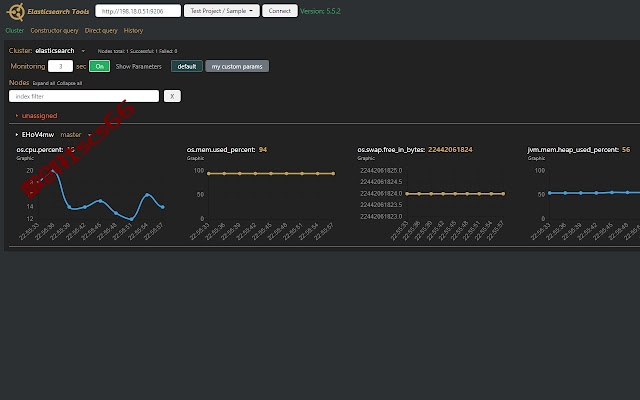Click the Elasticsearch Tools logo icon
Viewport: 640px width, 400px height.
click(16, 11)
